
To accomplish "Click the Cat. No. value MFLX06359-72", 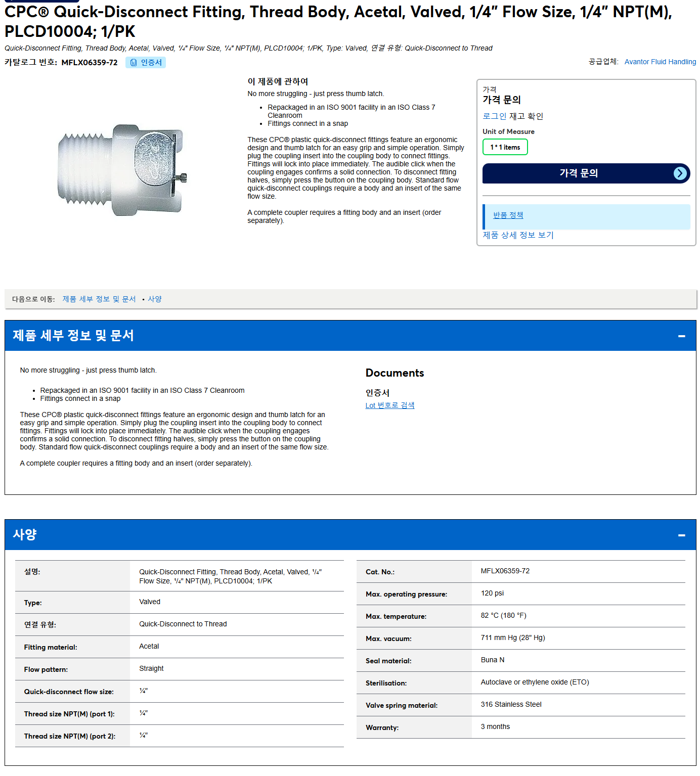I will point(505,571).
